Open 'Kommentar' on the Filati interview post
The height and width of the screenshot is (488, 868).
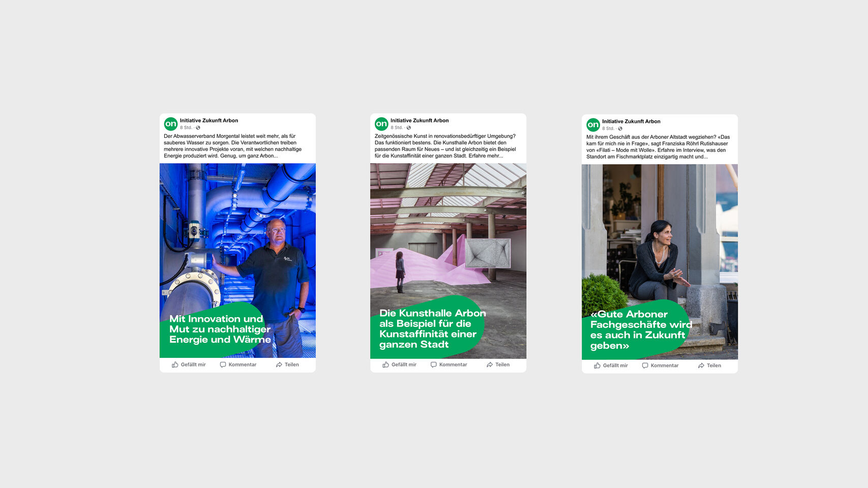click(x=660, y=365)
